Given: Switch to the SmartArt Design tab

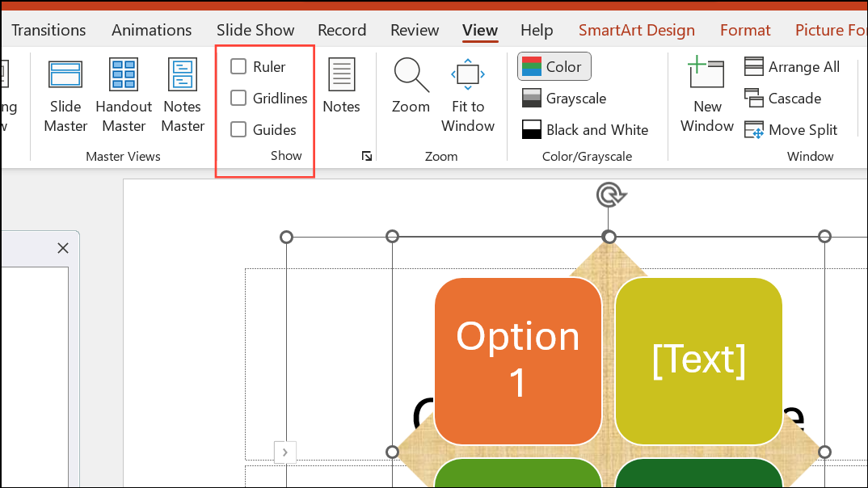Looking at the screenshot, I should [x=637, y=30].
